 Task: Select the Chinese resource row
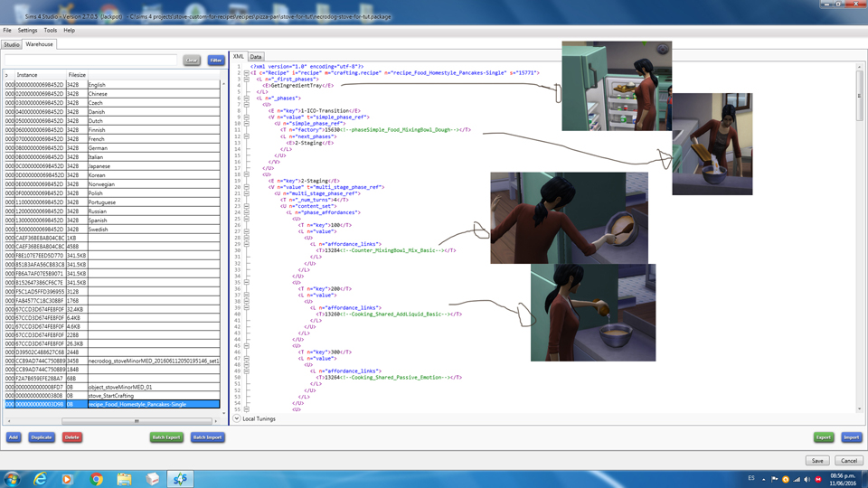tap(112, 93)
